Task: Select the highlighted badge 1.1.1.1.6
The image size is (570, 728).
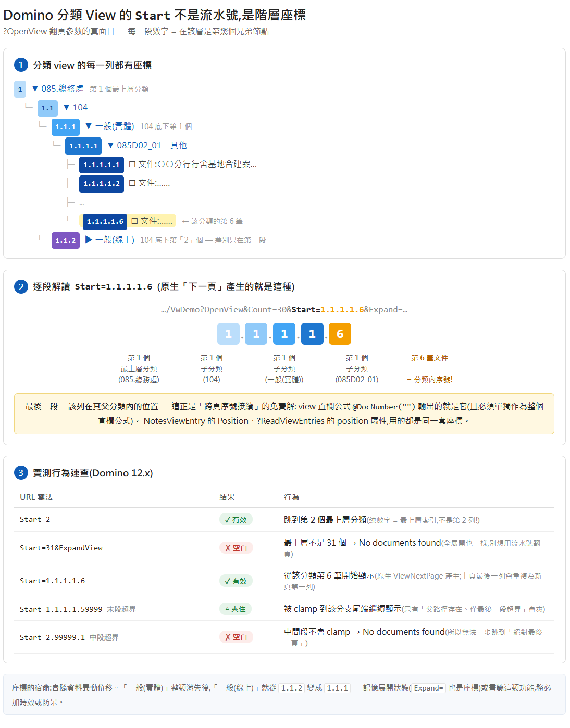Action: coord(105,221)
